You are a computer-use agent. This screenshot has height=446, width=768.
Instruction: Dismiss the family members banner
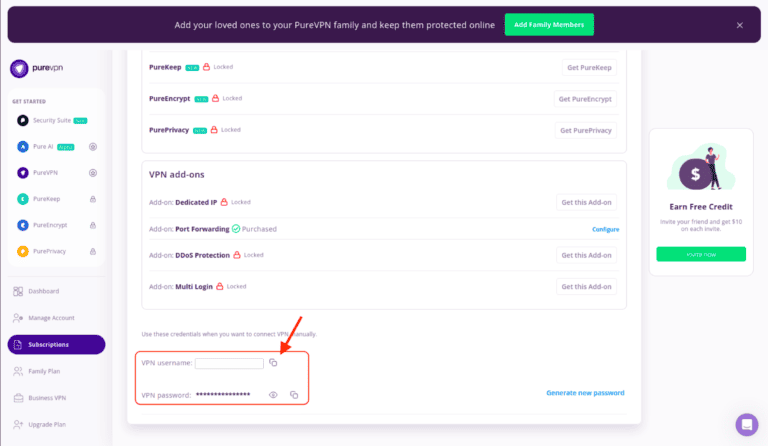(x=740, y=25)
